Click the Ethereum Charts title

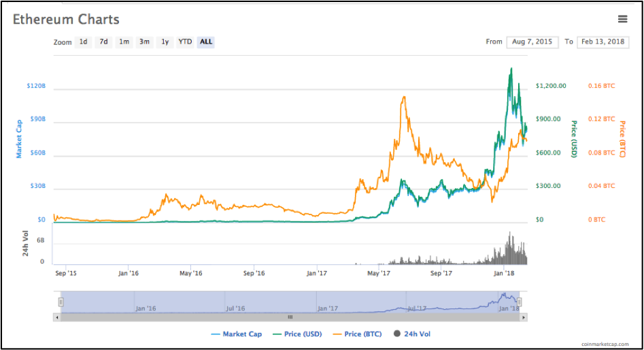[66, 19]
